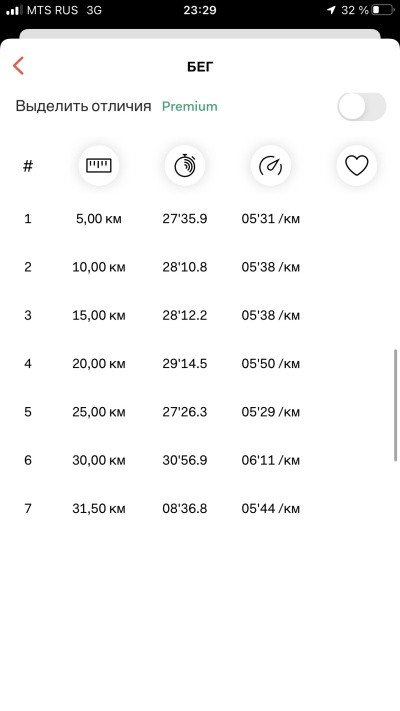Tap the Выделить отличия label
Image resolution: width=400 pixels, height=711 pixels.
tap(83, 106)
